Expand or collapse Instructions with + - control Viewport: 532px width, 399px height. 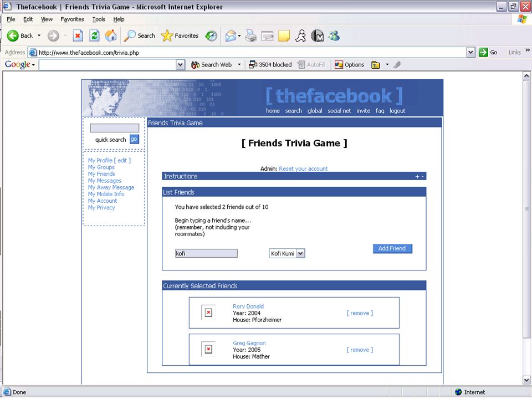pyautogui.click(x=420, y=176)
